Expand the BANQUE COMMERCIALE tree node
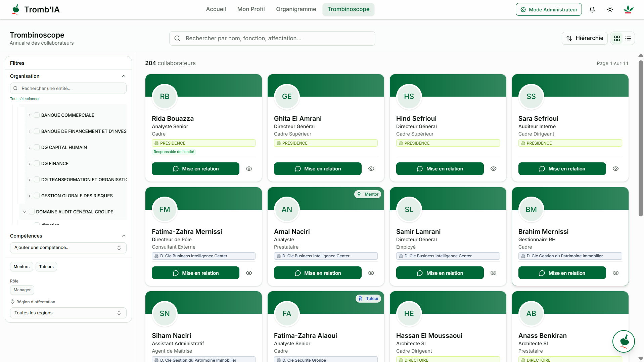The width and height of the screenshot is (644, 362). pos(30,115)
